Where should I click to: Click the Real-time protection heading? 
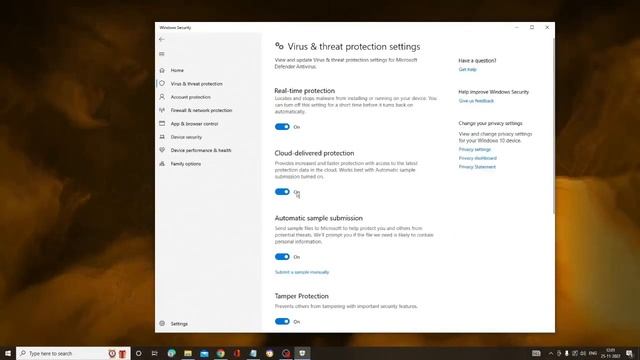click(x=304, y=91)
